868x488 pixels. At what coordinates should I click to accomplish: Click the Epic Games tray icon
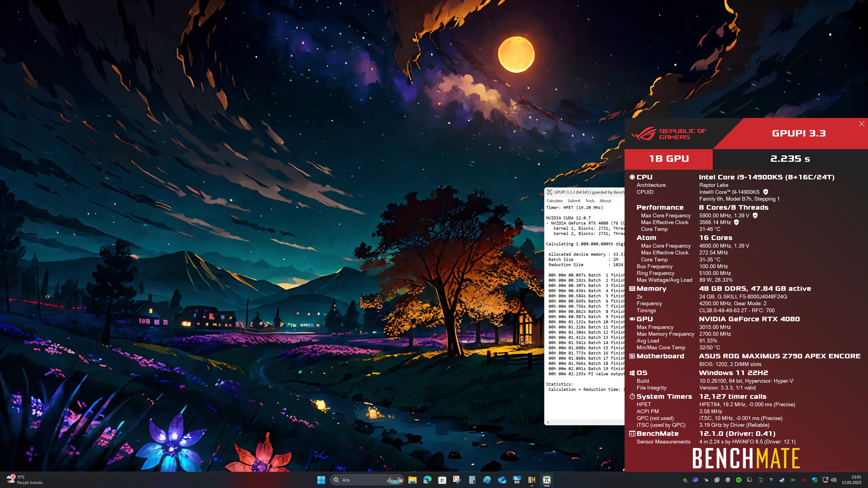tap(771, 480)
